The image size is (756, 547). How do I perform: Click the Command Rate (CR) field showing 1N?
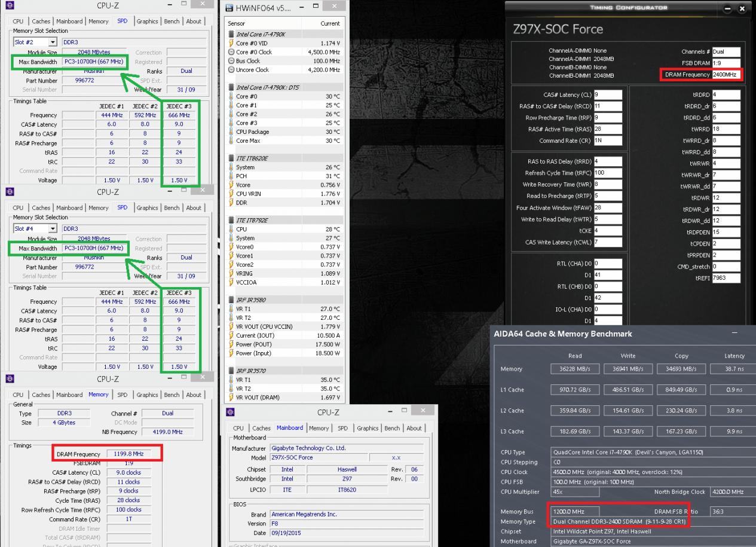click(x=608, y=140)
